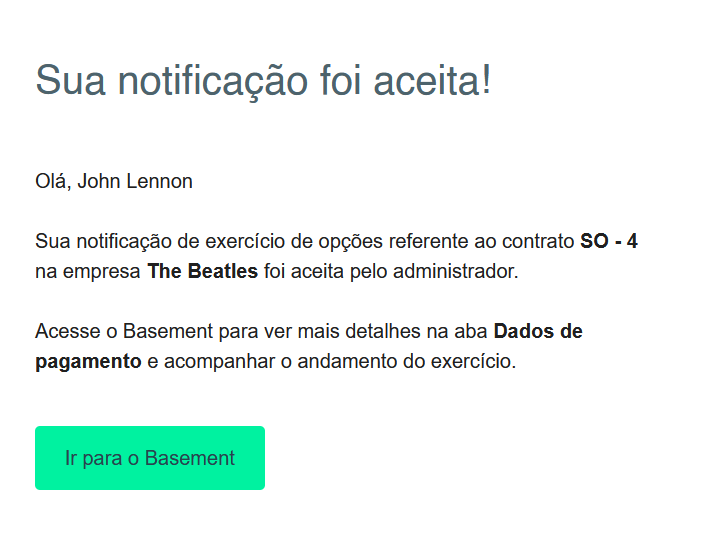
Task: Click the word "contrato" in the first paragraph
Action: (x=541, y=241)
